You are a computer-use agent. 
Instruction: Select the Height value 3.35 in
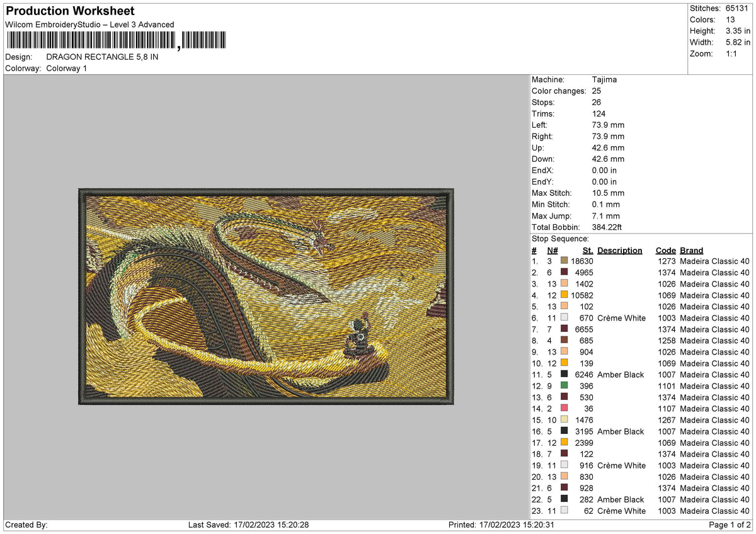738,31
